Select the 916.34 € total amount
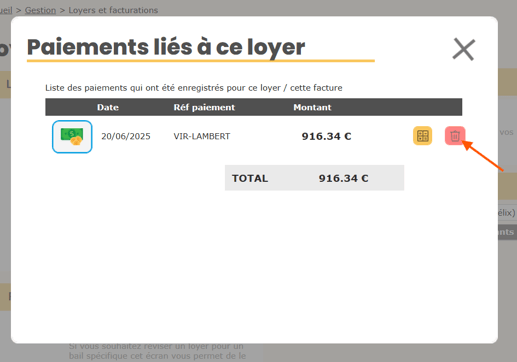The height and width of the screenshot is (362, 517). 343,178
